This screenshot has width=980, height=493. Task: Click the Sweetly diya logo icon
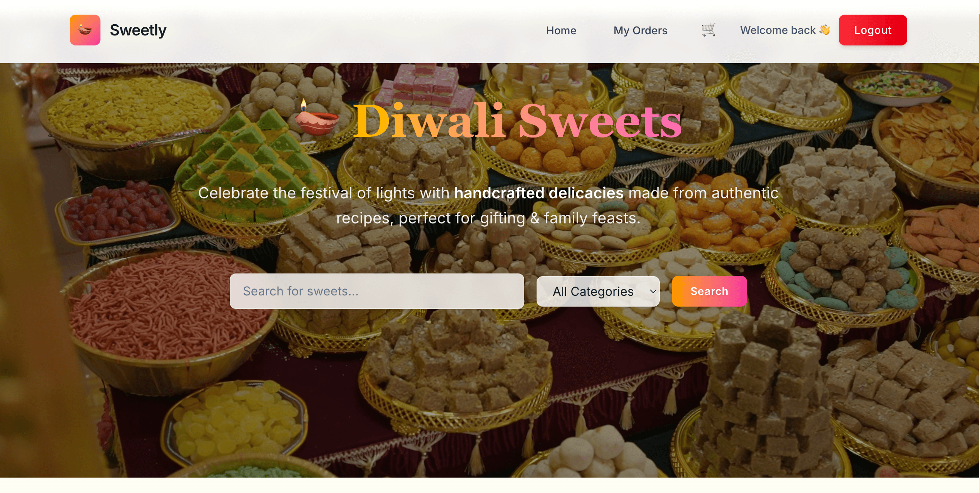(x=85, y=30)
